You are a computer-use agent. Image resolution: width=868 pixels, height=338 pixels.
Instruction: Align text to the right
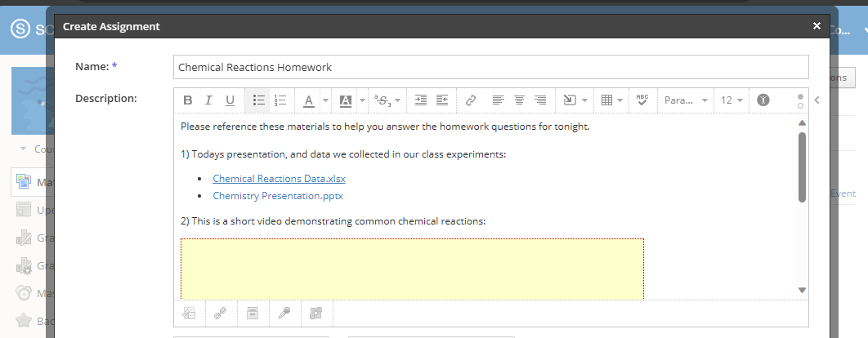[x=540, y=100]
